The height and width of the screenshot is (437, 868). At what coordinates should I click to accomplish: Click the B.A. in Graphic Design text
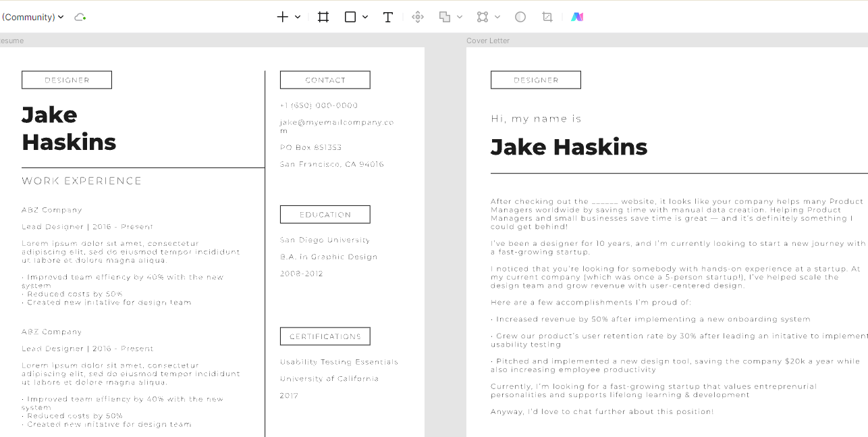click(329, 257)
